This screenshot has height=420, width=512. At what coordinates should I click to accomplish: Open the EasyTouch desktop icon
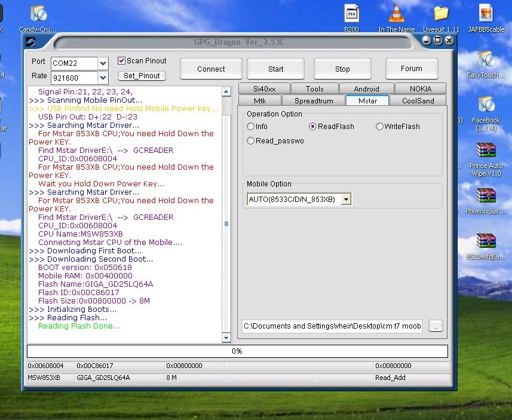click(x=486, y=60)
